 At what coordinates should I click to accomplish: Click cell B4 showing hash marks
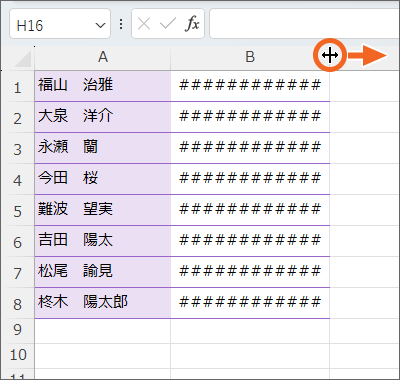tap(250, 179)
